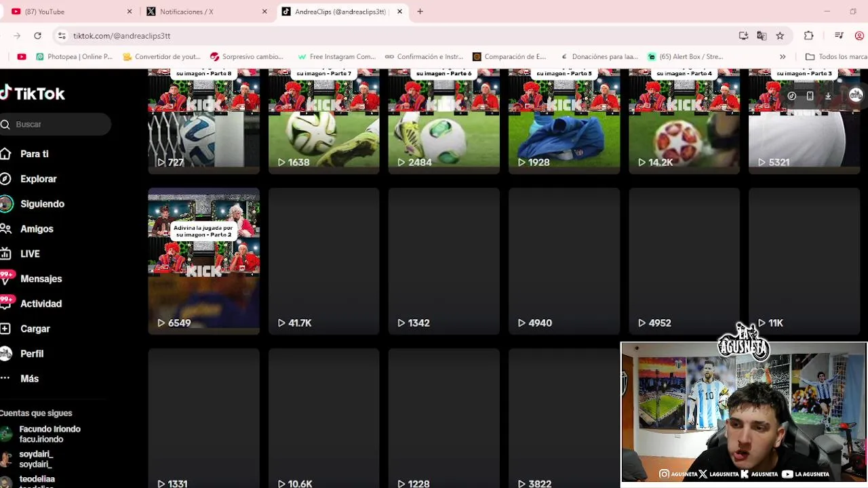Click the Buscar search field
868x488 pixels.
tap(56, 124)
